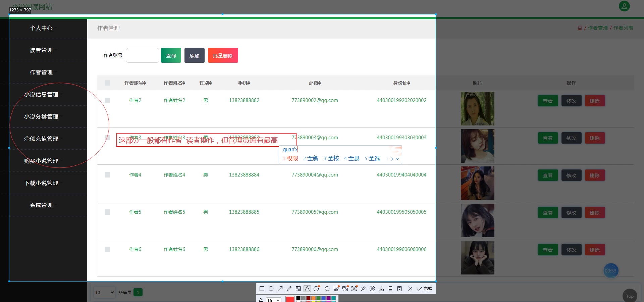Select the arrow drawing tool
644x302 pixels.
(x=280, y=289)
